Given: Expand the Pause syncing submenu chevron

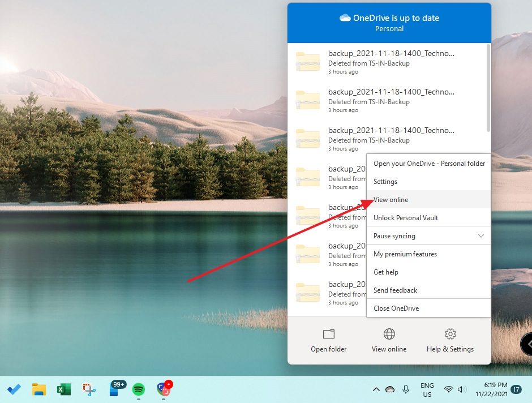Looking at the screenshot, I should pos(481,235).
